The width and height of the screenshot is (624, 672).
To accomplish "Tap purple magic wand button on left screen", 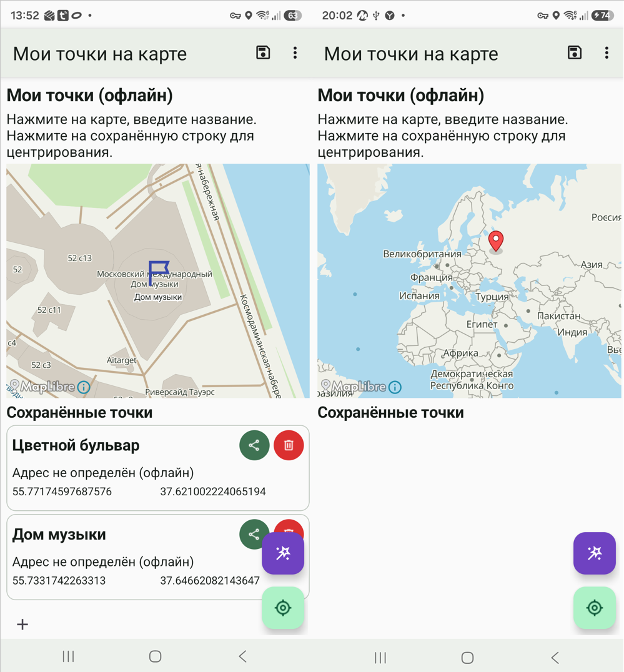I will point(283,553).
